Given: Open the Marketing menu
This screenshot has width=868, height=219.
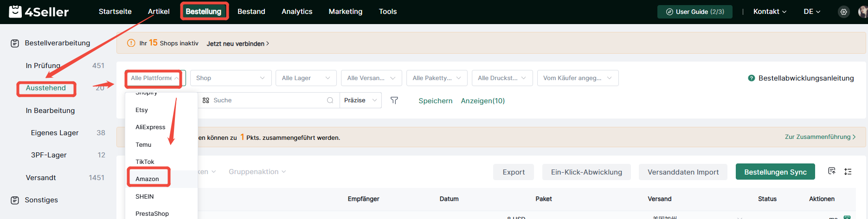Looking at the screenshot, I should [346, 12].
